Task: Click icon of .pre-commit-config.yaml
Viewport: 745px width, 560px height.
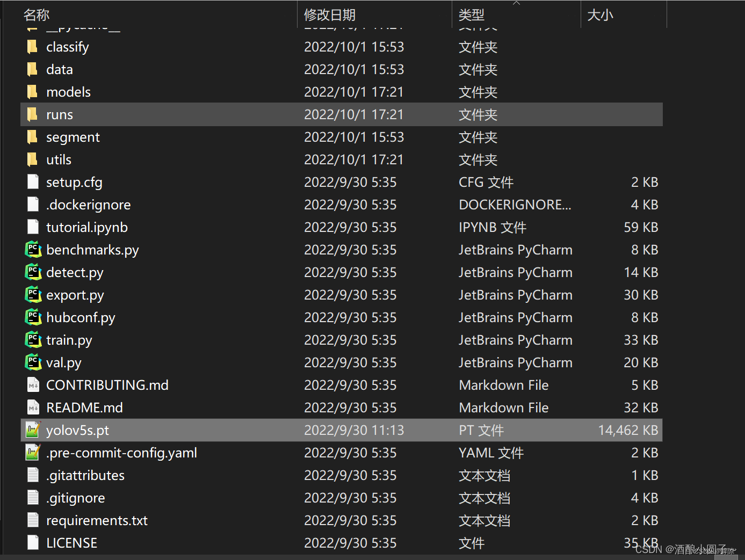Action: click(x=33, y=453)
